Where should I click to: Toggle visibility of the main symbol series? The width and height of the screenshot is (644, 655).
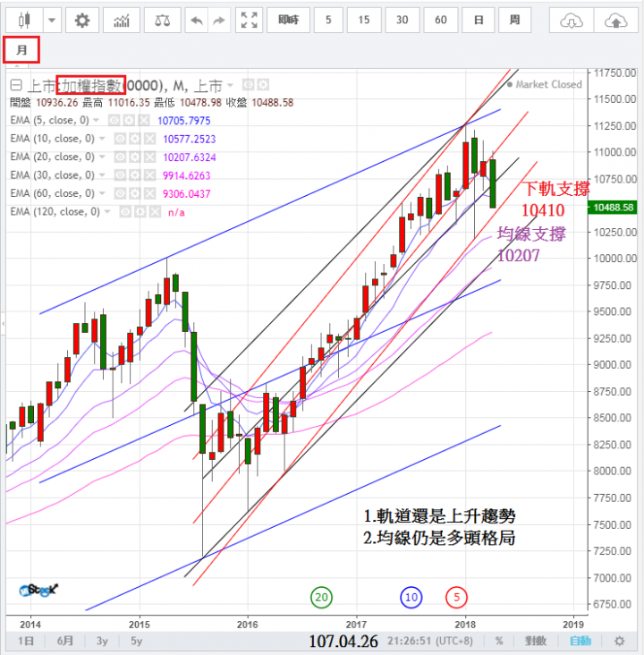[249, 85]
